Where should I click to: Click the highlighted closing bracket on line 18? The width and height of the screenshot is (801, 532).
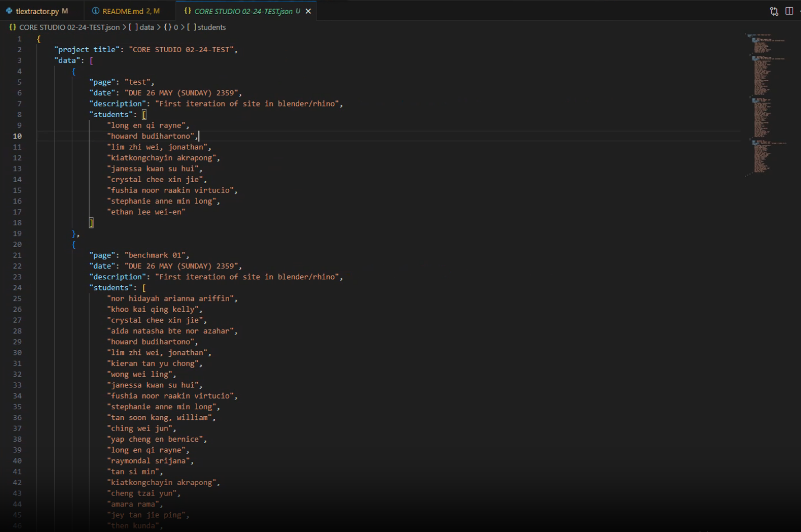pos(91,223)
